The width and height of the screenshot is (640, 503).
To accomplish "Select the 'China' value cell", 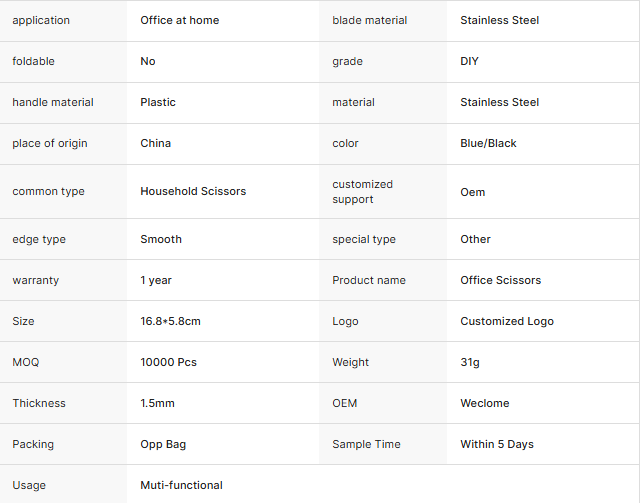I will coord(156,143).
